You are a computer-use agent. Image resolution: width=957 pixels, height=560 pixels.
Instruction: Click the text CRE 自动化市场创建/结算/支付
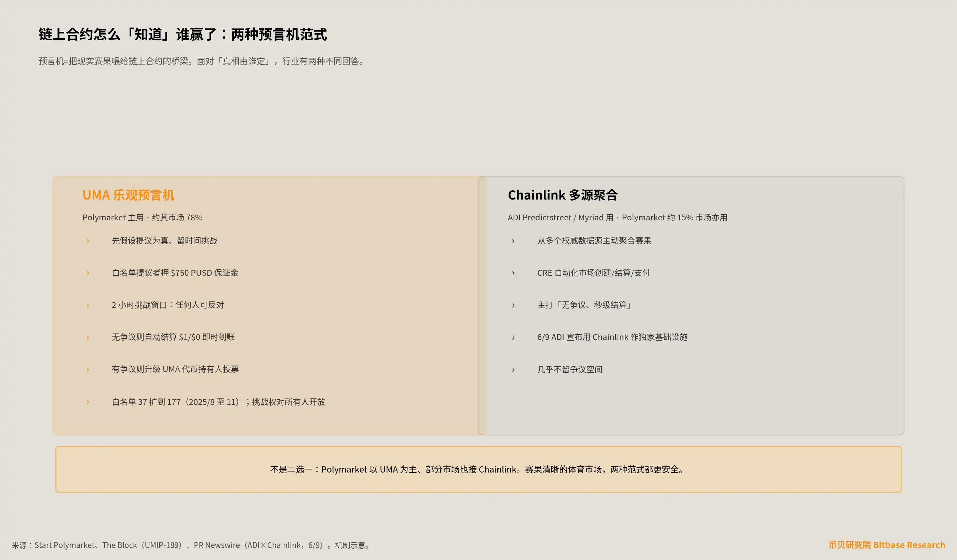click(x=594, y=273)
